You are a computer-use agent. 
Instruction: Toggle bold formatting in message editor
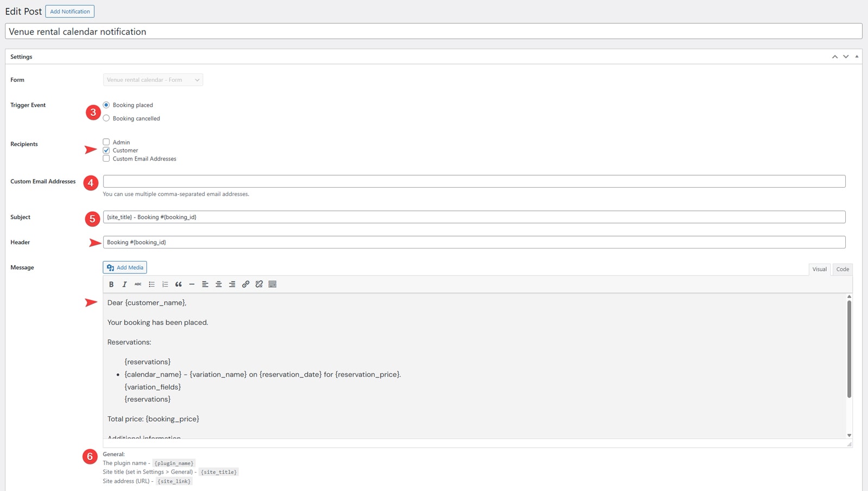111,284
